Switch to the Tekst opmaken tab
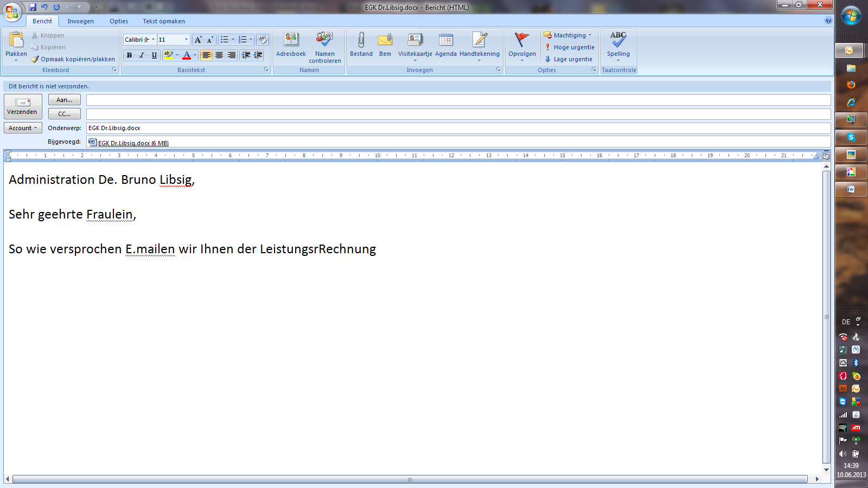 click(163, 21)
